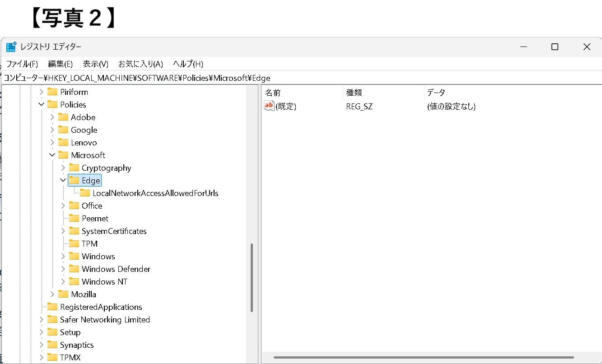Collapse the Microsoft key
This screenshot has width=602, height=364.
52,155
